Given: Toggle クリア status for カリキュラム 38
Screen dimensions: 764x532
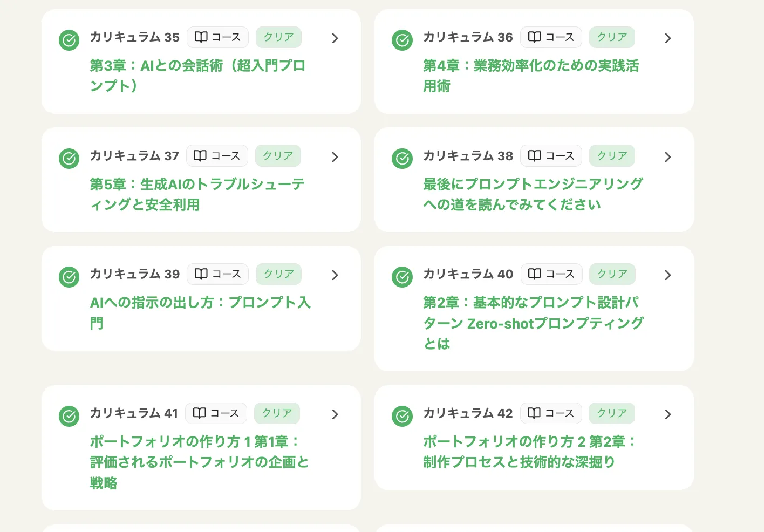Looking at the screenshot, I should coord(612,155).
